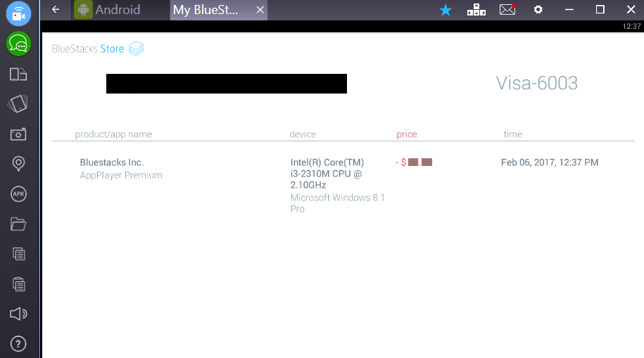
Task: Click the time column header
Action: 513,134
